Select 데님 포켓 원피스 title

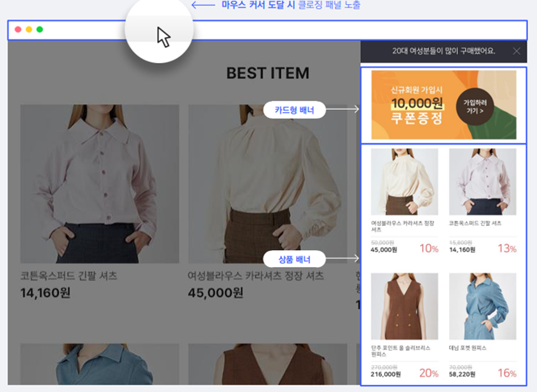click(x=468, y=348)
